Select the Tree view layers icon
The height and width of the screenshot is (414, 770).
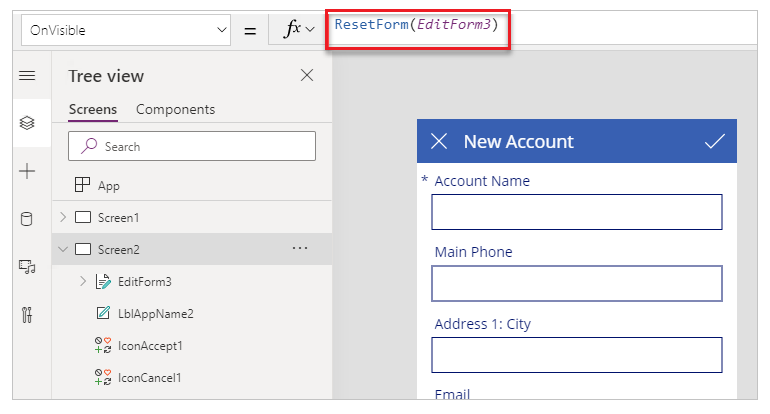[x=27, y=123]
